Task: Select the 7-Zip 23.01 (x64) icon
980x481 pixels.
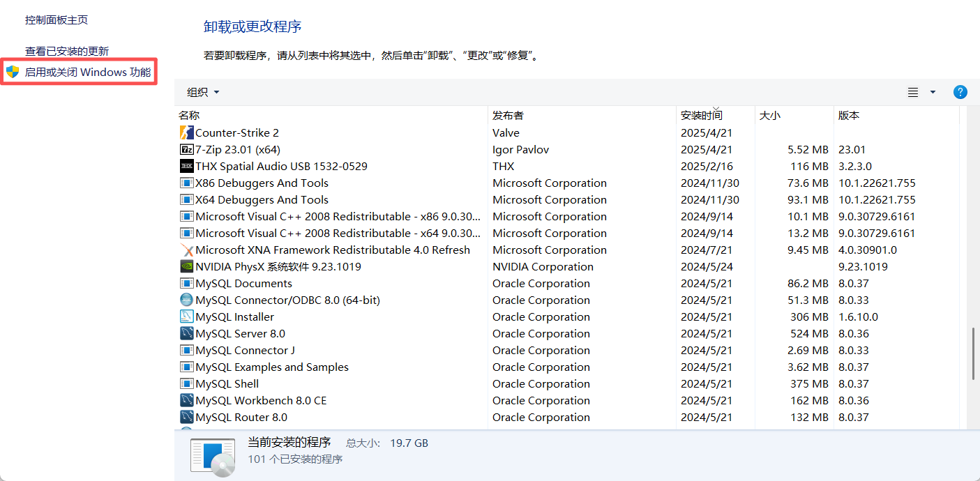Action: [x=186, y=149]
